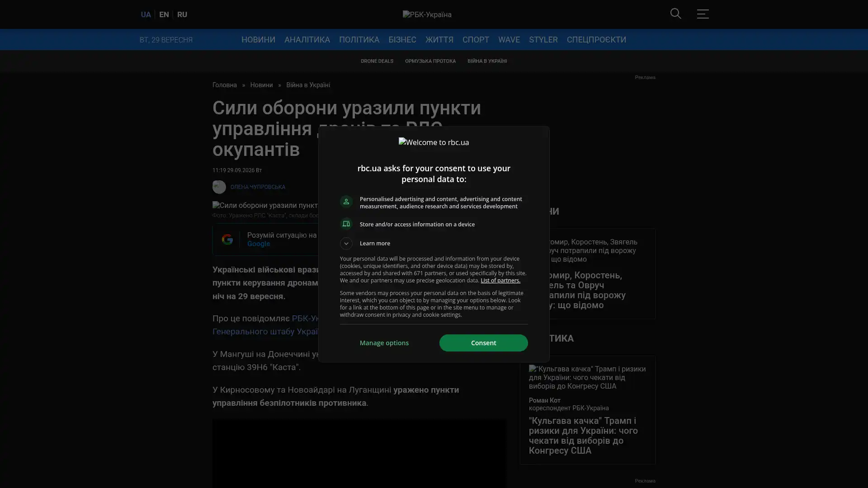Screen dimensions: 868x488
Task: Follow the Google news link
Action: (x=259, y=244)
